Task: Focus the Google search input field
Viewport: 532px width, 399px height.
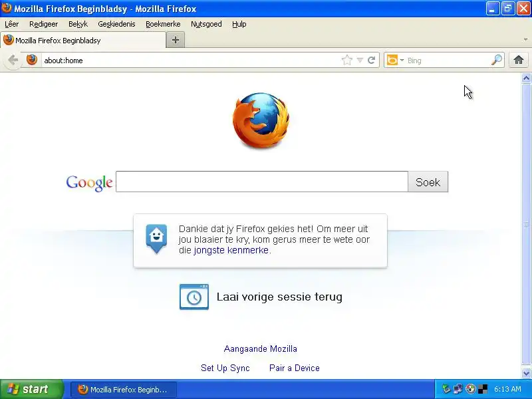Action: click(x=261, y=182)
